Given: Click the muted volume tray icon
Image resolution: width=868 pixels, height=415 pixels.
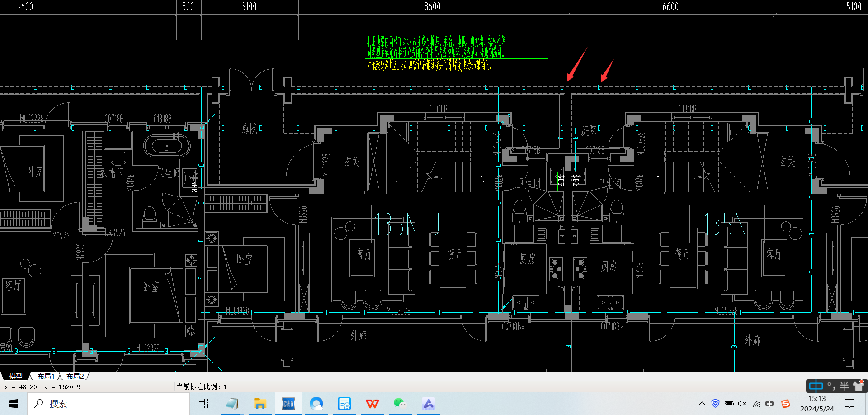Looking at the screenshot, I should [x=742, y=404].
